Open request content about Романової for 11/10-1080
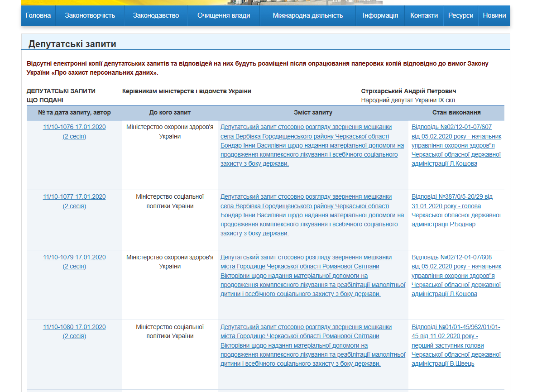 tap(313, 345)
